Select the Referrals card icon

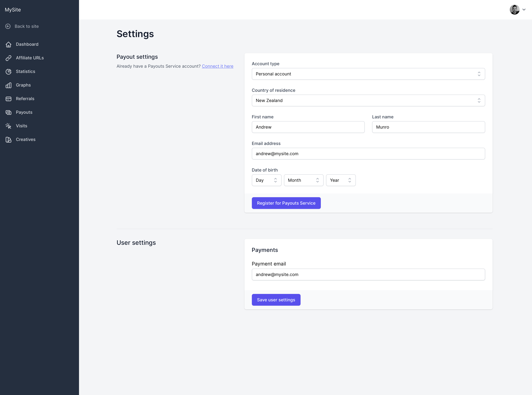(x=8, y=99)
